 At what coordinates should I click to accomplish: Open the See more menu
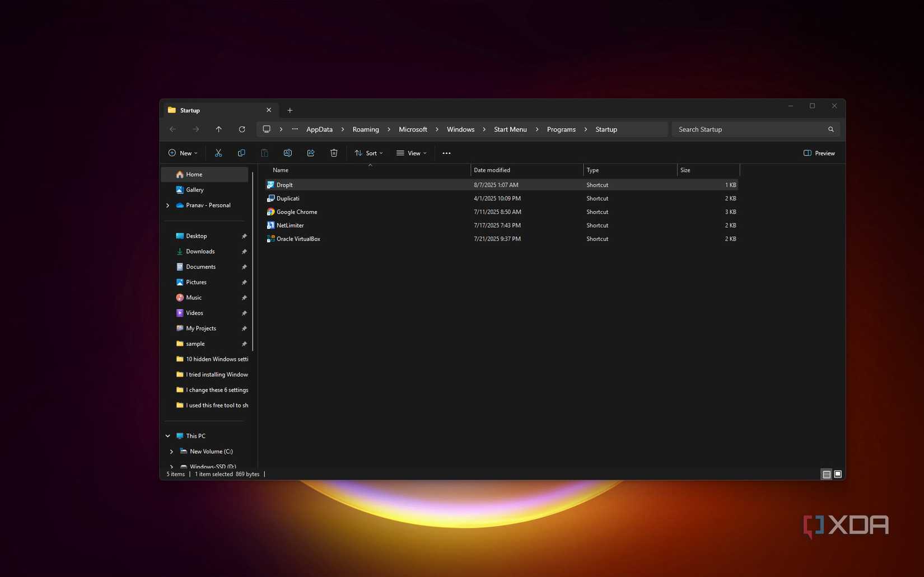coord(446,153)
